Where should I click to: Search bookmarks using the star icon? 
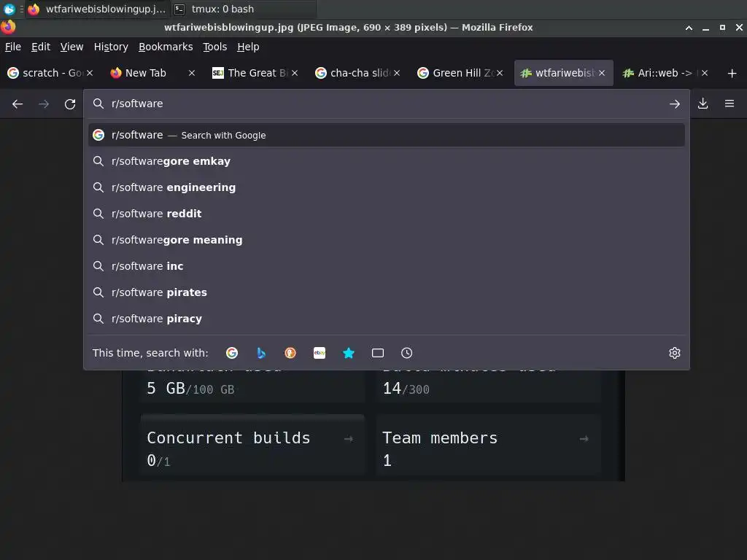(349, 353)
